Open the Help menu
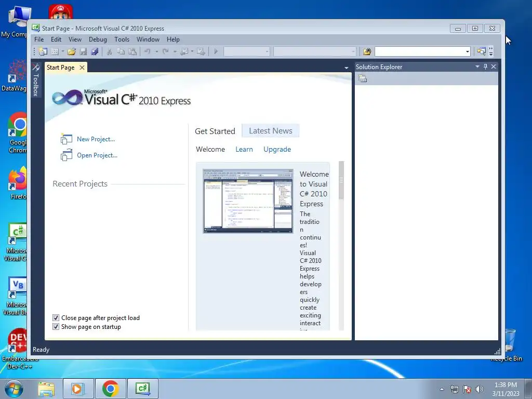The height and width of the screenshot is (399, 532). [173, 39]
